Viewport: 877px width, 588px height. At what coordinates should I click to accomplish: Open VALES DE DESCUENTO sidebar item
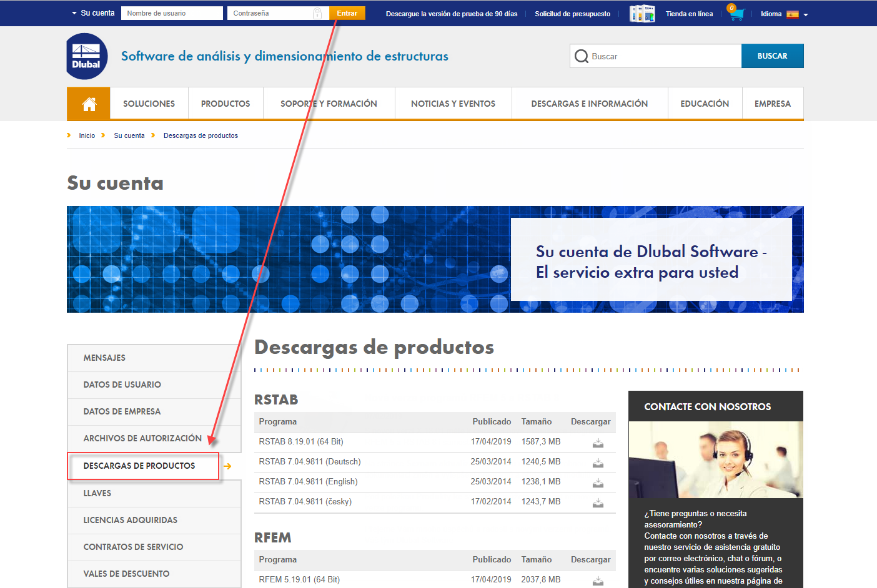(x=154, y=574)
